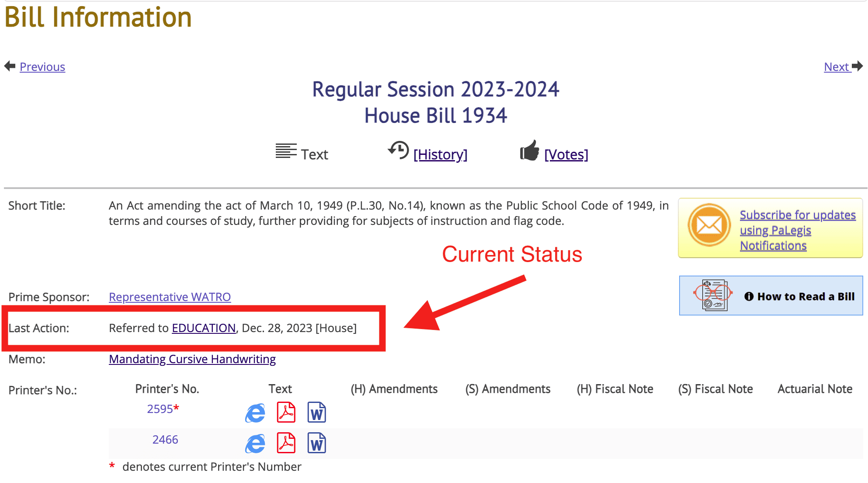Download Word document for printer 2466
This screenshot has width=868, height=483.
coord(316,443)
